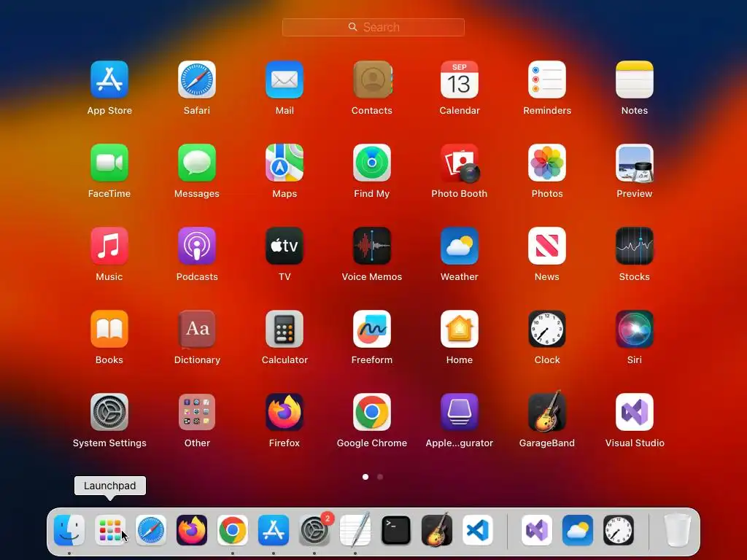Launch Safari from the Launchpad grid
The height and width of the screenshot is (560, 747).
tap(197, 79)
